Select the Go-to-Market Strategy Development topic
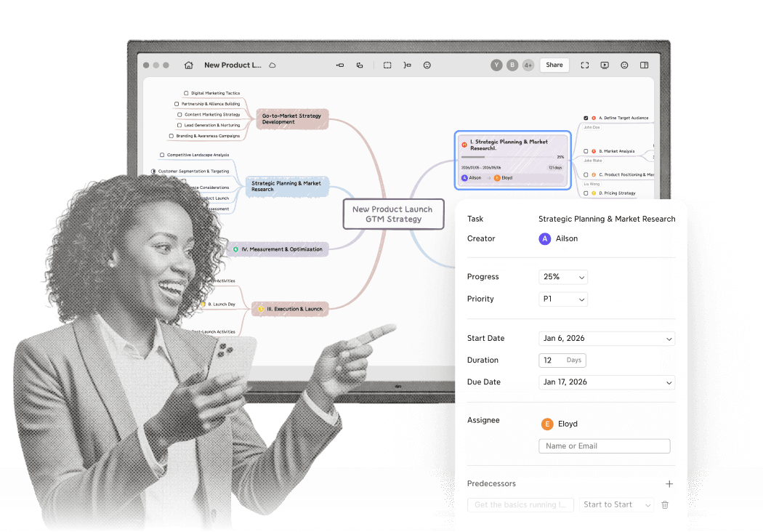The height and width of the screenshot is (532, 763). coord(292,118)
